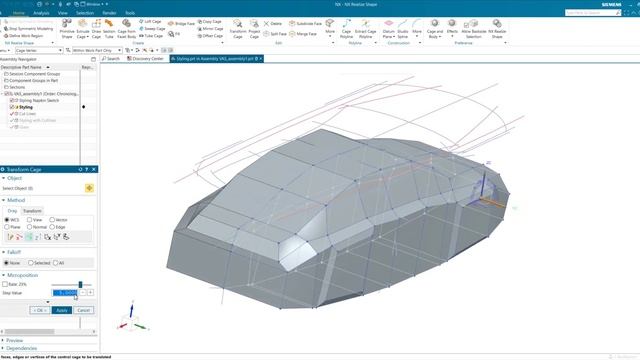Click Stop Symmetric Modeling

(x=28, y=29)
